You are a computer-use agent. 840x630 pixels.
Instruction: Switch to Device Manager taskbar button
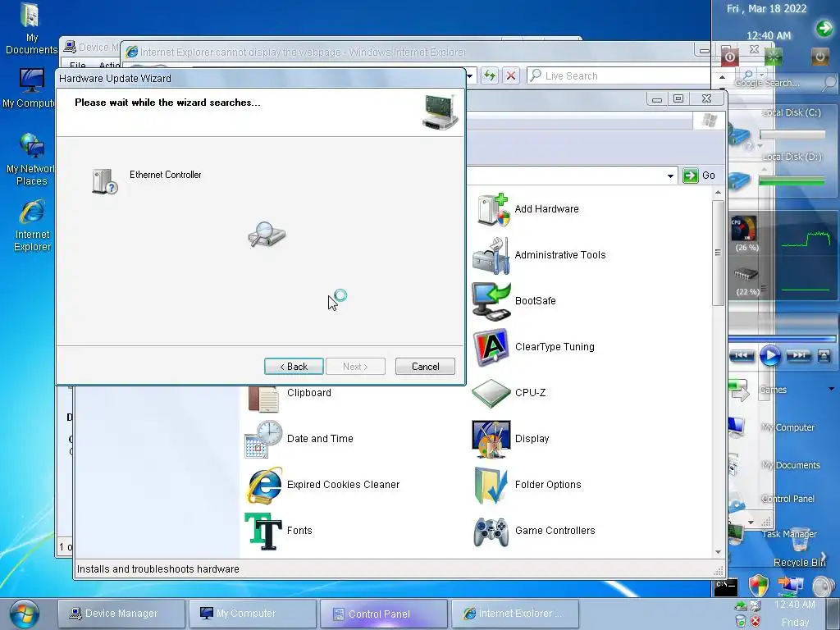click(x=121, y=614)
